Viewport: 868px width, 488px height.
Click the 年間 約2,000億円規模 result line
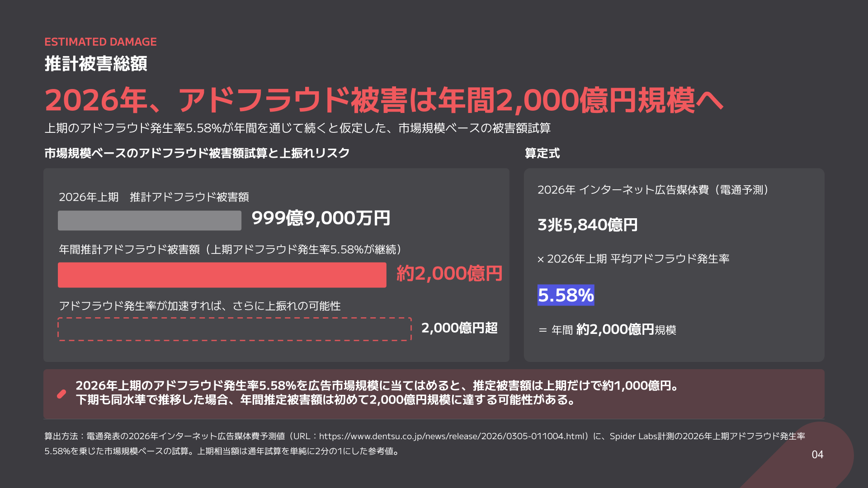tap(607, 330)
